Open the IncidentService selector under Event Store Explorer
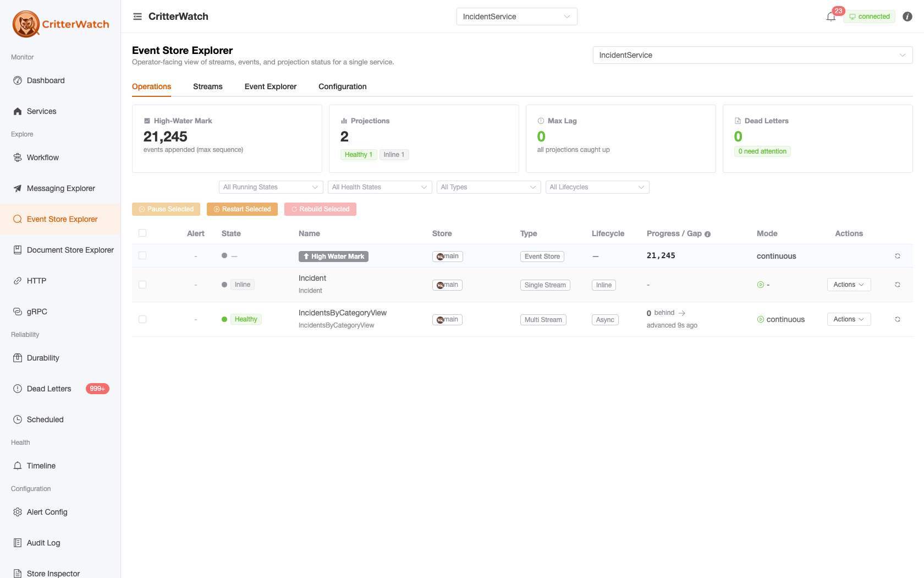Image resolution: width=924 pixels, height=578 pixels. coord(752,55)
